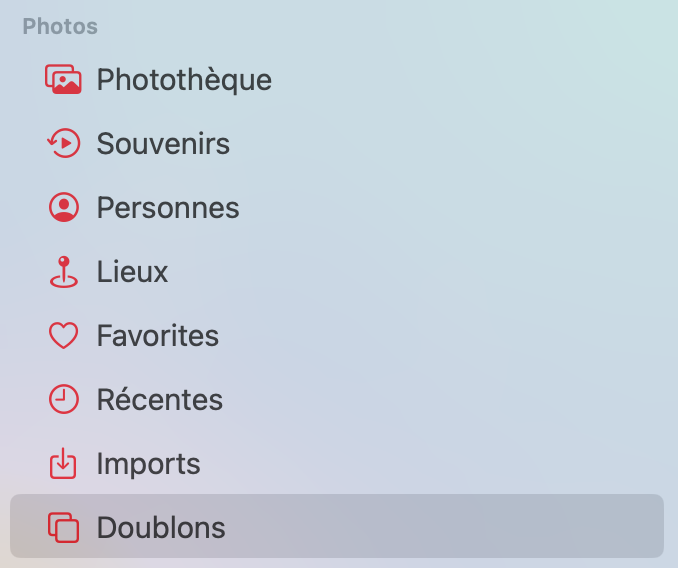
Task: Show the Lieux view via its label
Action: pyautogui.click(x=132, y=272)
